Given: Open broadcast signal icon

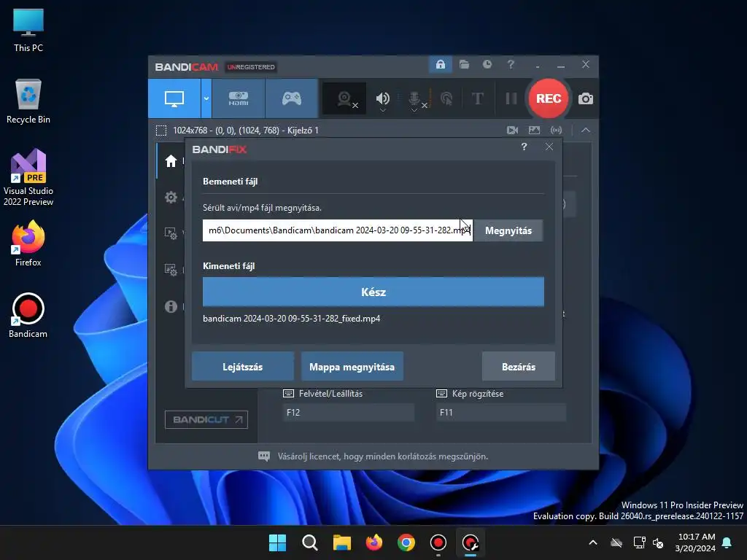Looking at the screenshot, I should pyautogui.click(x=556, y=130).
